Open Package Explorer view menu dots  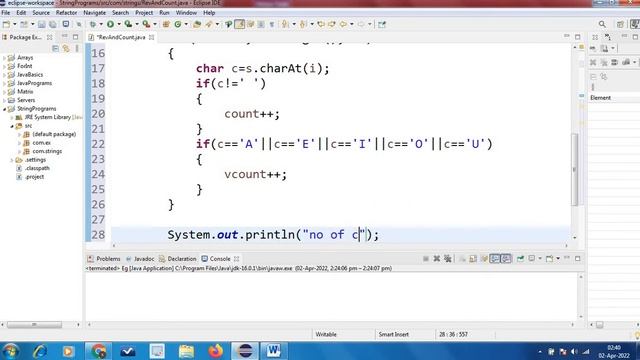tap(77, 49)
